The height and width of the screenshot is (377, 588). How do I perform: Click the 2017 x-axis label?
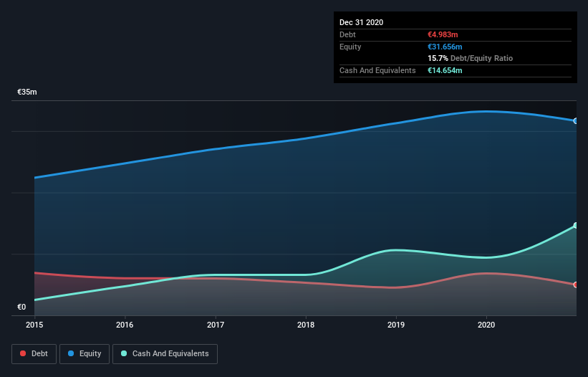[216, 325]
